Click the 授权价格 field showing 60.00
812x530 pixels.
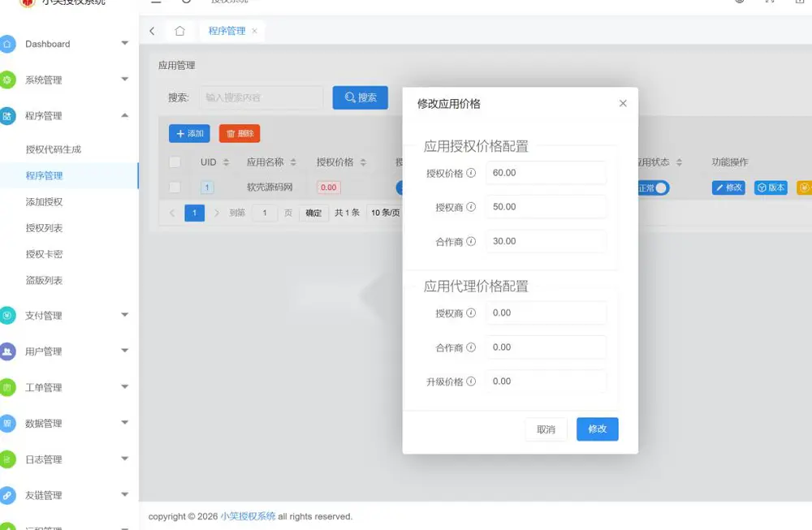[x=546, y=173]
